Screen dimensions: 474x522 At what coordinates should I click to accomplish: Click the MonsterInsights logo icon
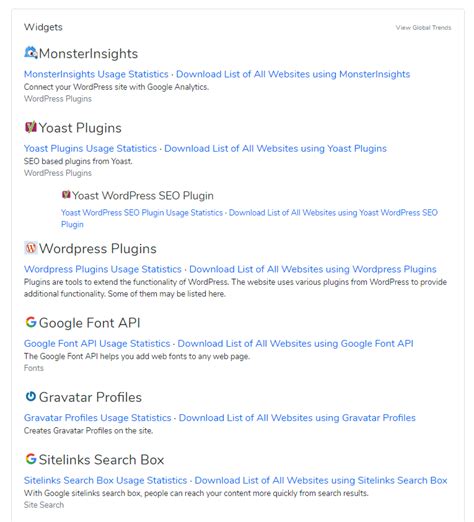click(31, 53)
